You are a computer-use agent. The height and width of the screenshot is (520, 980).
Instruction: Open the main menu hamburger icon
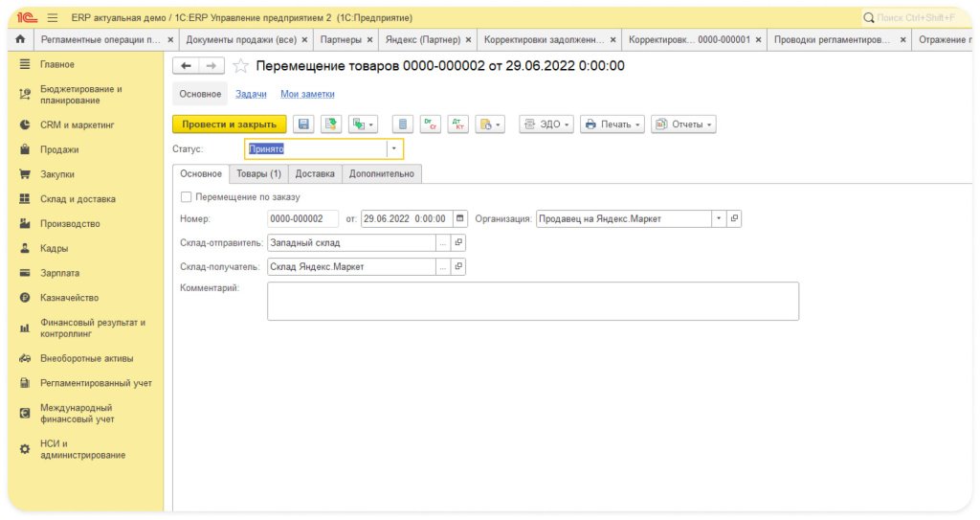pyautogui.click(x=52, y=17)
